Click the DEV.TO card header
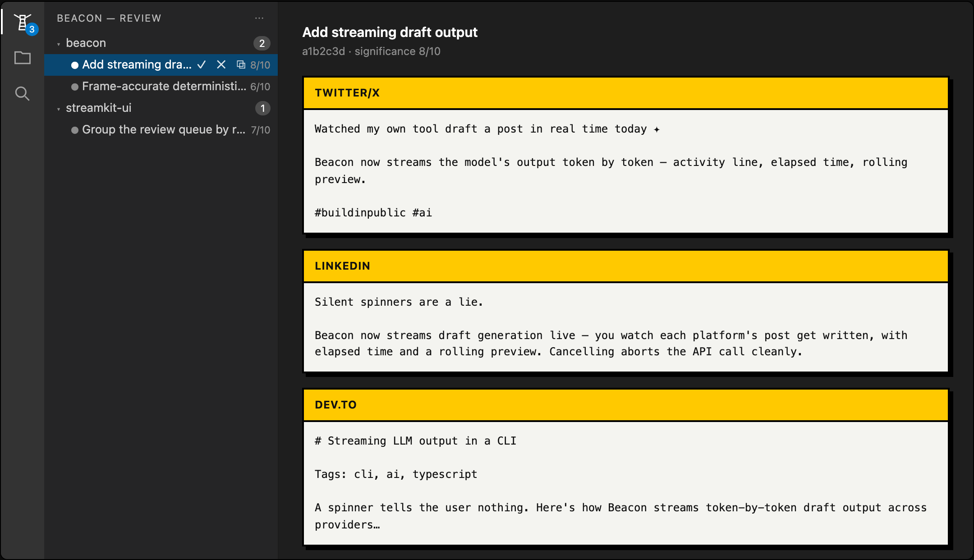Image resolution: width=974 pixels, height=560 pixels. point(626,405)
